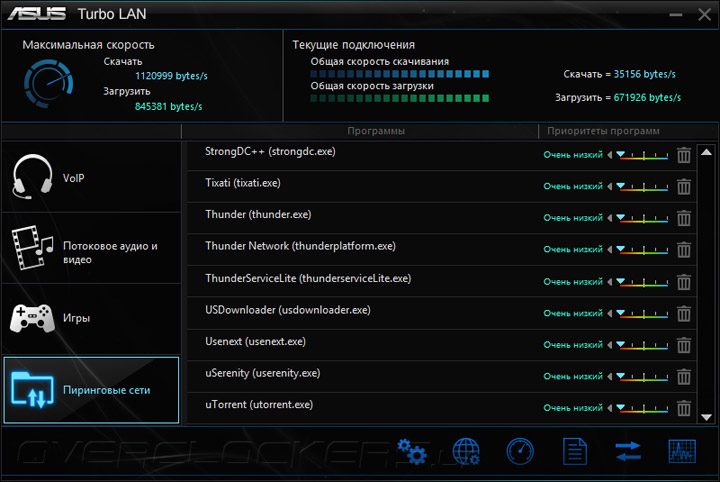Image resolution: width=720 pixels, height=482 pixels.
Task: Click the film and music notes icon
Action: point(32,247)
